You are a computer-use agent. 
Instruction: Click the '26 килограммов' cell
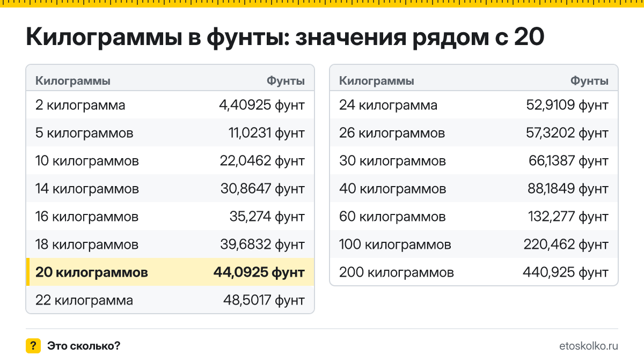tap(392, 133)
